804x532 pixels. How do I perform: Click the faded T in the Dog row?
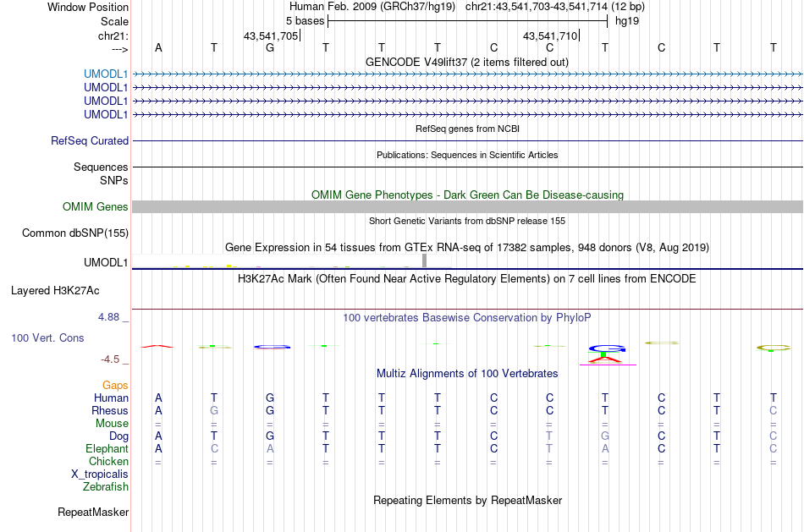tap(549, 436)
